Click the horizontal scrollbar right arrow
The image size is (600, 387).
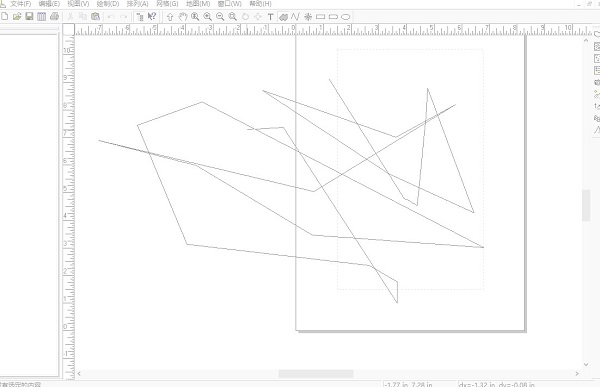[577, 374]
